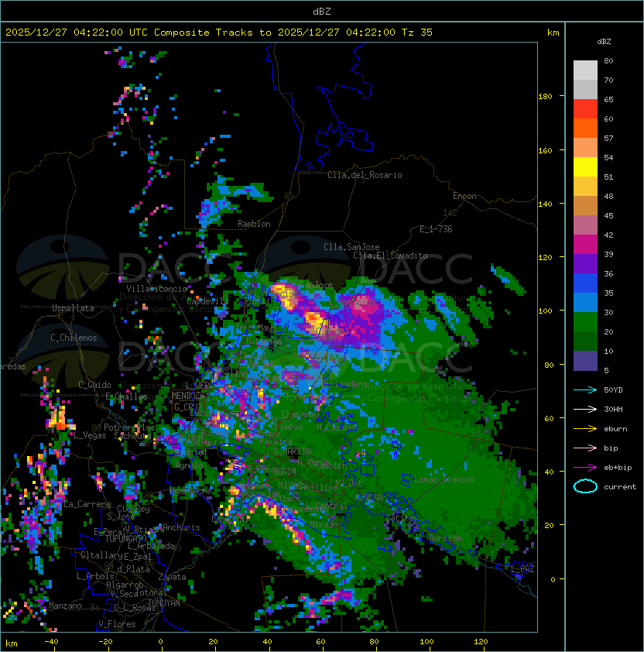Click the '50YD' legend label
644x652 pixels.
point(613,390)
